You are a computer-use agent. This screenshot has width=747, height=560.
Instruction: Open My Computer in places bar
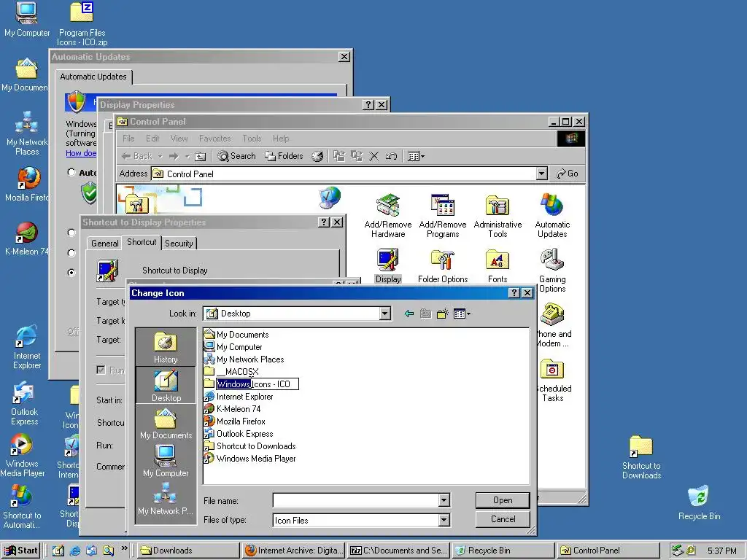click(166, 461)
